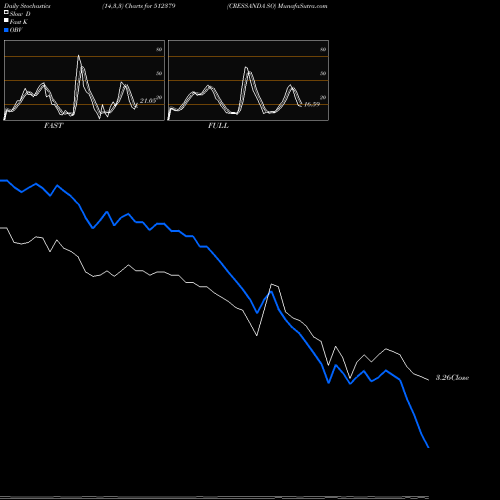Click the 21.05 value in FAST chart
Viewport: 500px width, 500px height.
pyautogui.click(x=148, y=101)
